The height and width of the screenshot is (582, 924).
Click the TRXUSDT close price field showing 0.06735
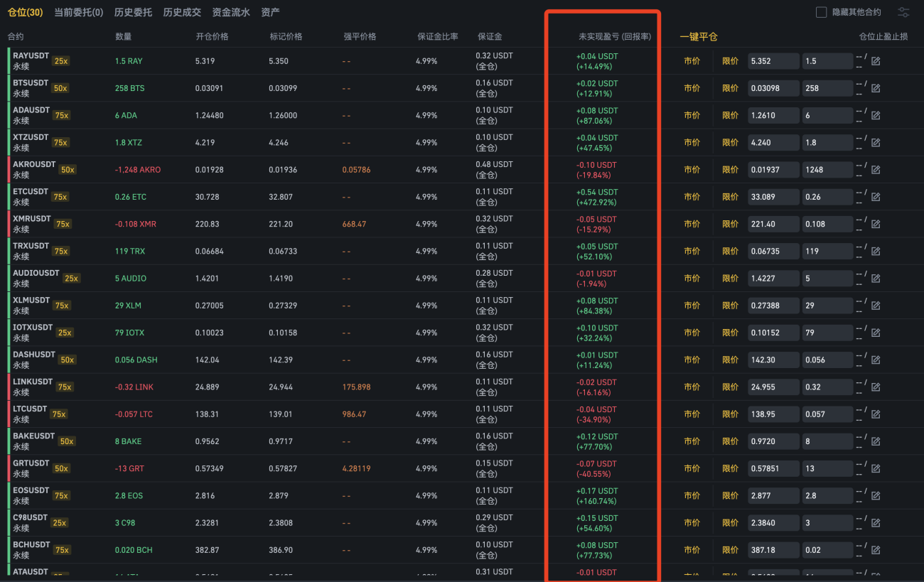(773, 251)
